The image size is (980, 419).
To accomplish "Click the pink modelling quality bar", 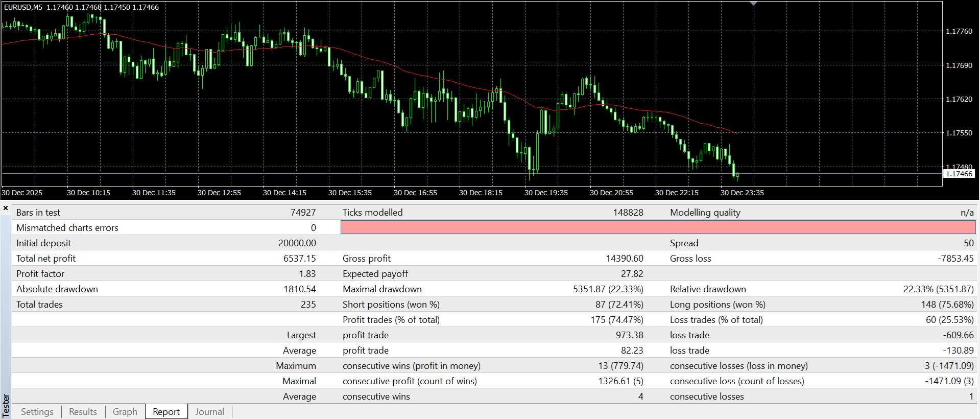I will point(658,227).
